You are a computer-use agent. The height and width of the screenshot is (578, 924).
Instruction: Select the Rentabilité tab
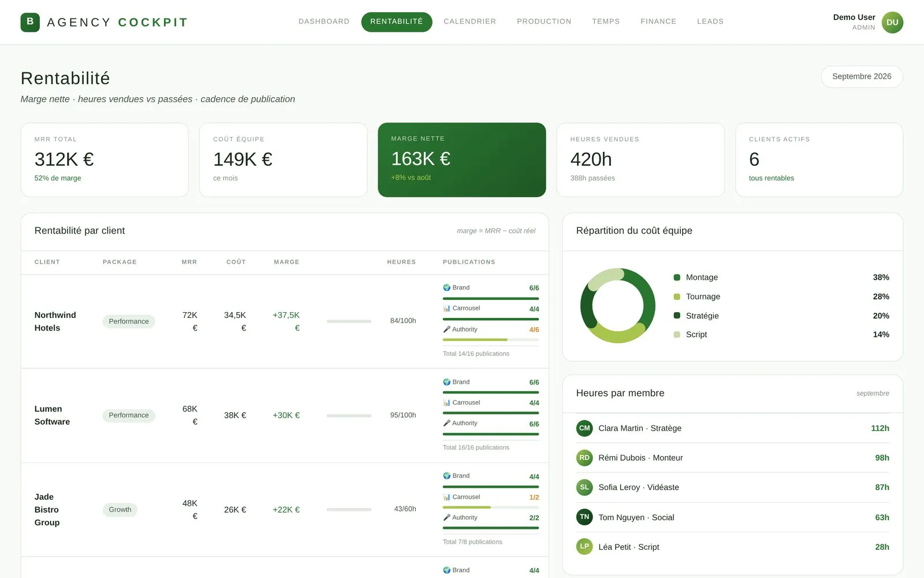(x=397, y=21)
